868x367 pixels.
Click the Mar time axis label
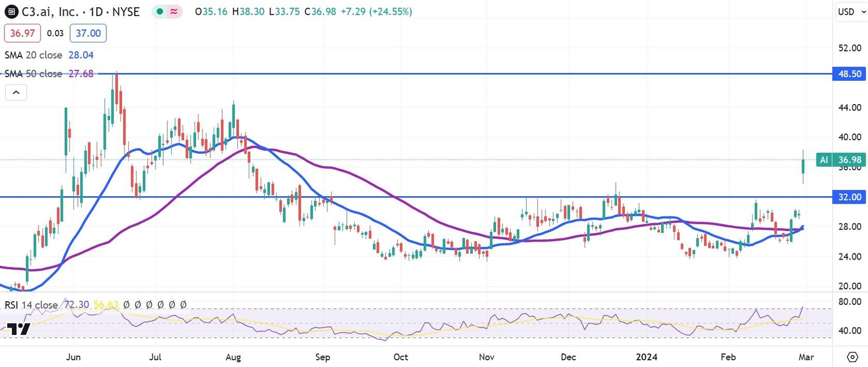pos(806,357)
